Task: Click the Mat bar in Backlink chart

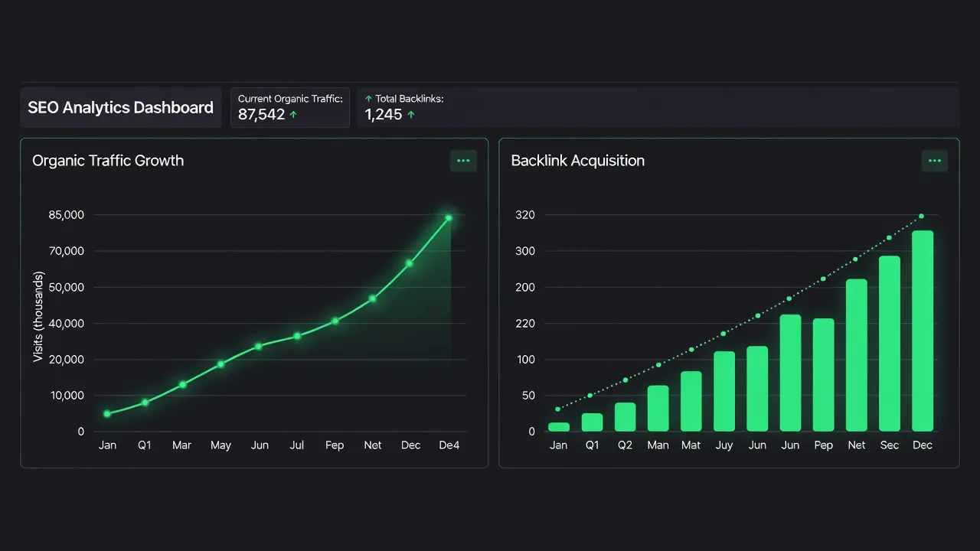Action: (691, 401)
